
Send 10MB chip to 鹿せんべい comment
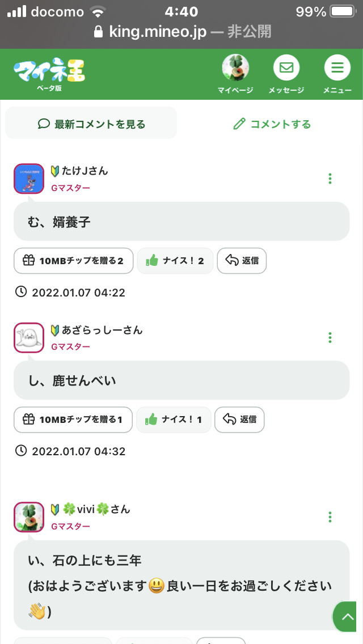(73, 420)
